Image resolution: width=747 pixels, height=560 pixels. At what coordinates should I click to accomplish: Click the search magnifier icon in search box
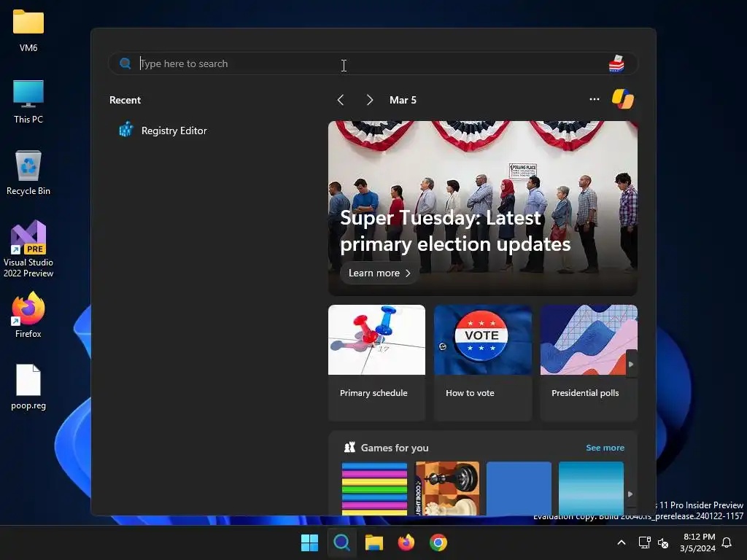(x=125, y=63)
